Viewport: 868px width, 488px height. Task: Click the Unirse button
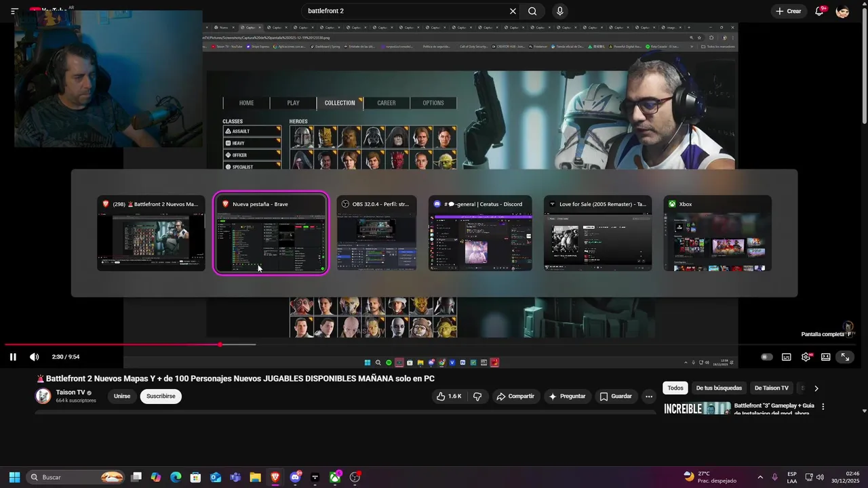click(x=122, y=396)
